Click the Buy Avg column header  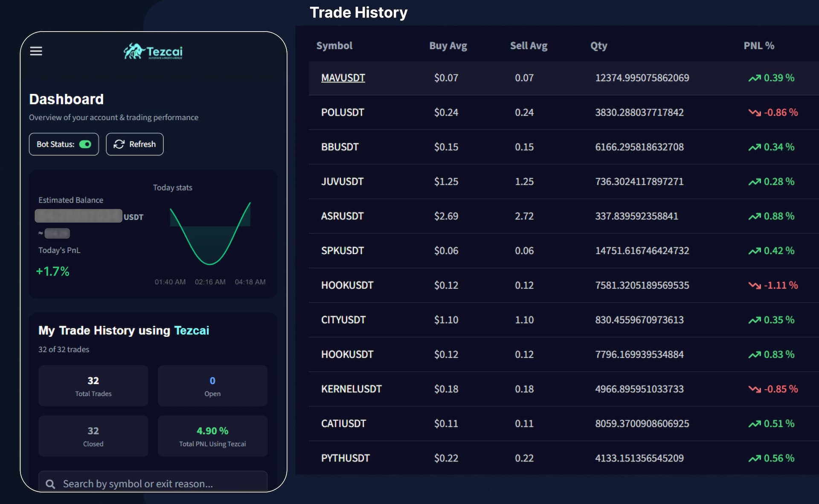pos(448,46)
